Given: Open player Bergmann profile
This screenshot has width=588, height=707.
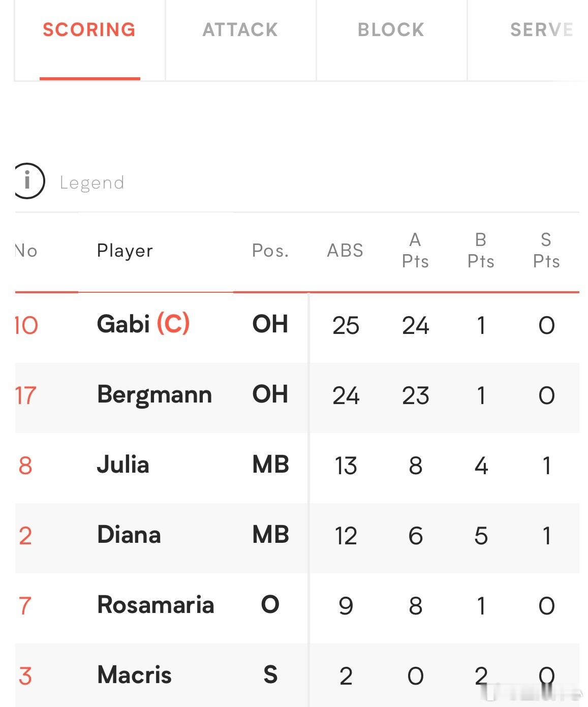Looking at the screenshot, I should (x=154, y=395).
